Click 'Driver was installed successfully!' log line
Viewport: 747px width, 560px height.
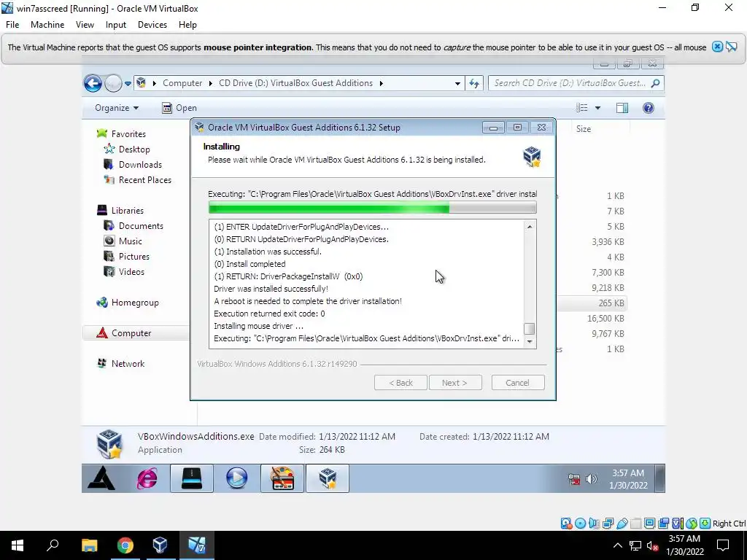[271, 289]
